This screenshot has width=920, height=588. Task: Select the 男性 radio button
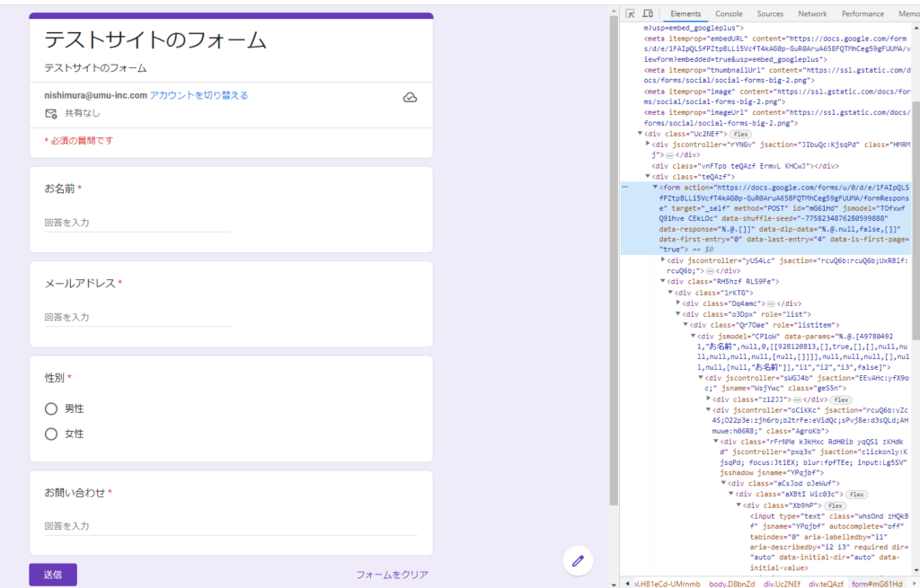[x=51, y=408]
